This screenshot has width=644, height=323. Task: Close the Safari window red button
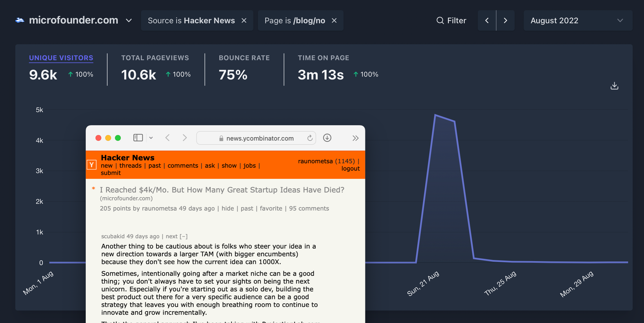(x=98, y=138)
